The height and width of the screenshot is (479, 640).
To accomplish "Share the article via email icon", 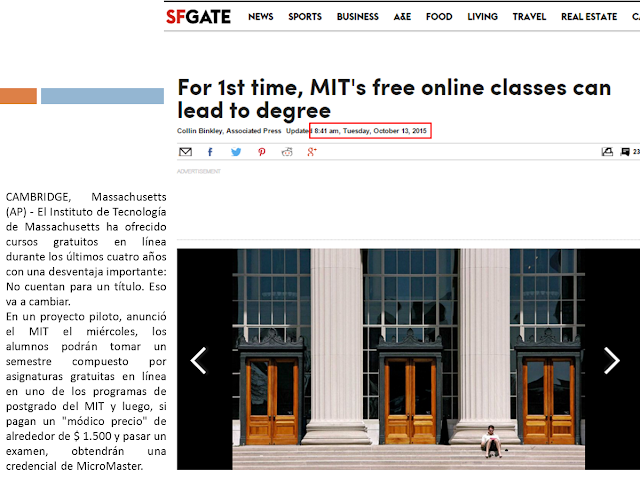I will pyautogui.click(x=185, y=152).
